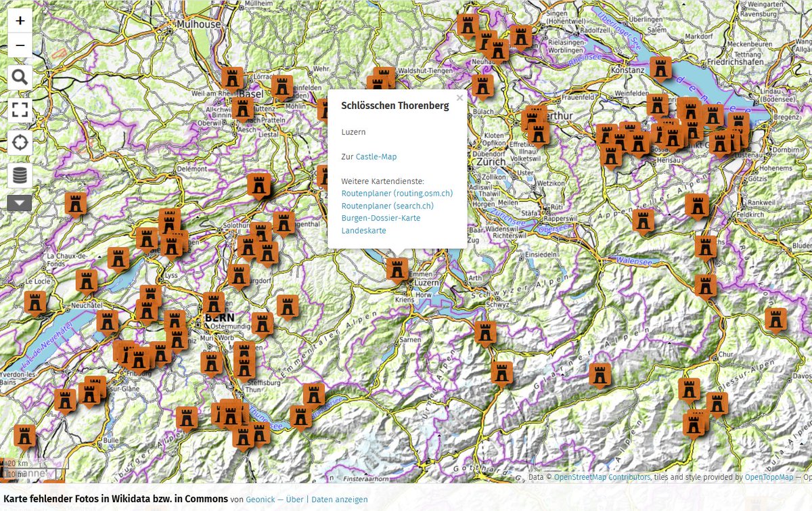This screenshot has height=511, width=812.
Task: Select castle marker below Schwyz
Action: point(485,332)
